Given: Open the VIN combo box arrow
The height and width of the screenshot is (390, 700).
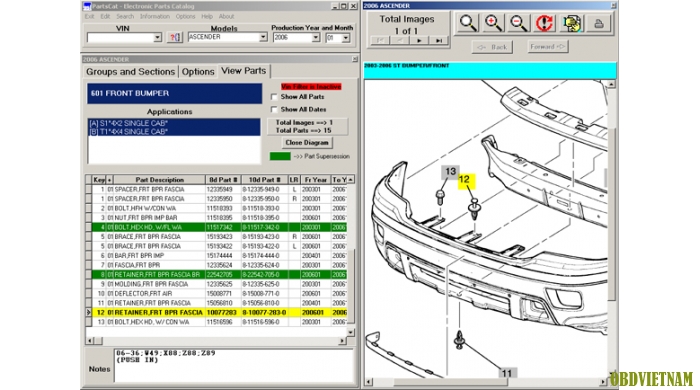Looking at the screenshot, I should coord(158,38).
